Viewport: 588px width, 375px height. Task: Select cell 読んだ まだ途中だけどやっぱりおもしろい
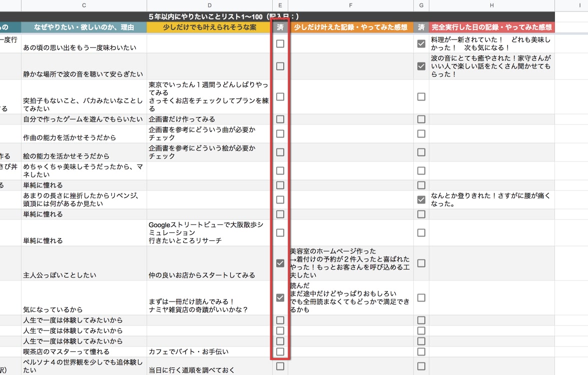pos(351,297)
